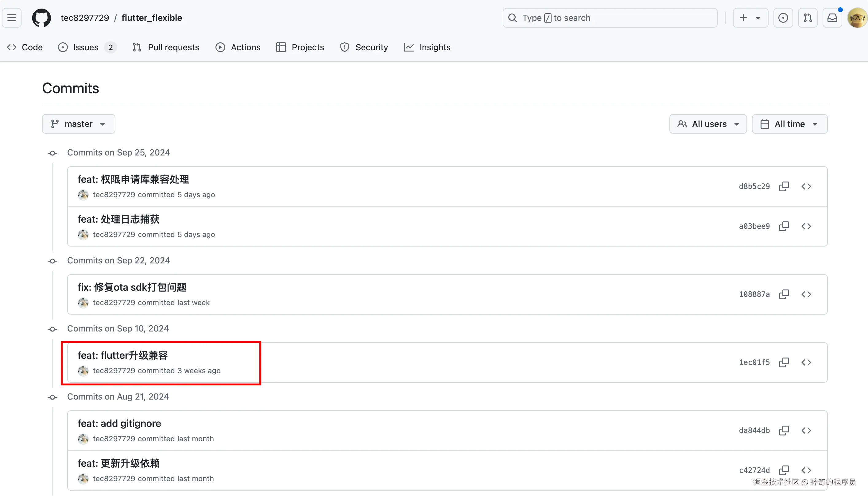This screenshot has height=498, width=868.
Task: Open commit 'feat: flutter升级兼容'
Action: 122,355
